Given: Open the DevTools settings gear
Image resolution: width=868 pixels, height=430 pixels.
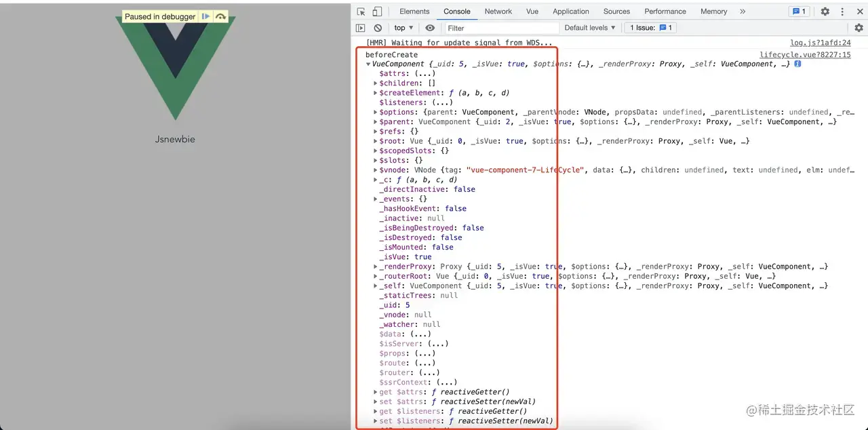Looking at the screenshot, I should [825, 12].
